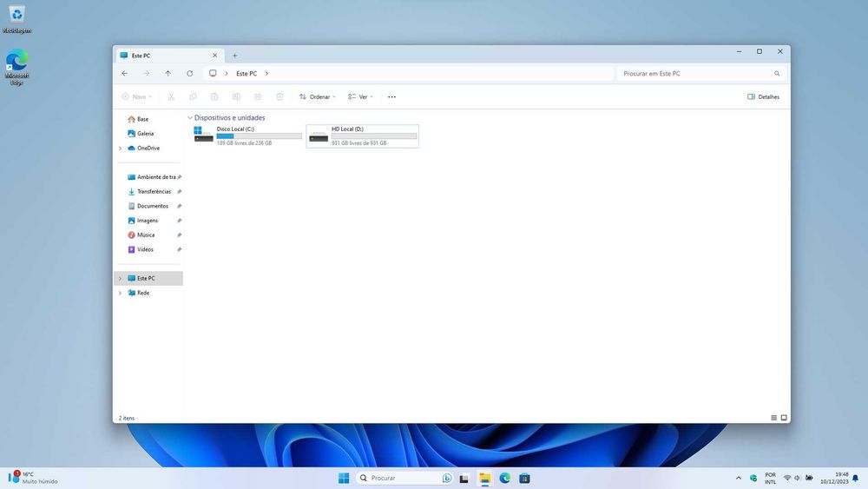Open Microsoft Store from taskbar
The height and width of the screenshot is (489, 868).
coord(525,478)
